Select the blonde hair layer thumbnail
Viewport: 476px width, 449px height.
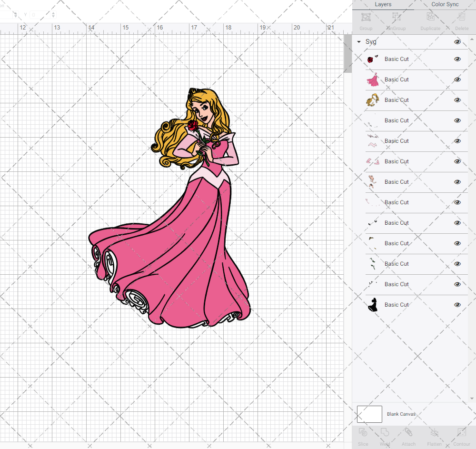pos(373,100)
